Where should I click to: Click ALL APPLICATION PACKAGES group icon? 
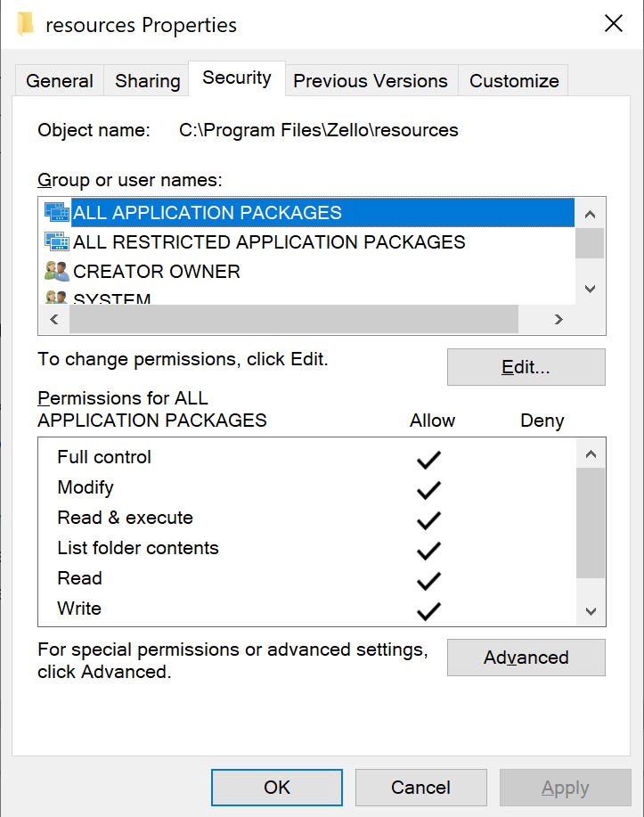point(57,212)
